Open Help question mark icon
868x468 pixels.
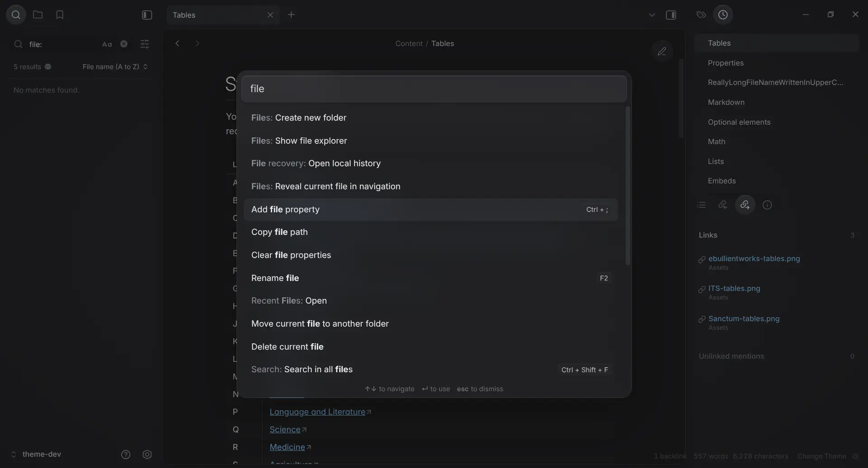[x=126, y=454]
